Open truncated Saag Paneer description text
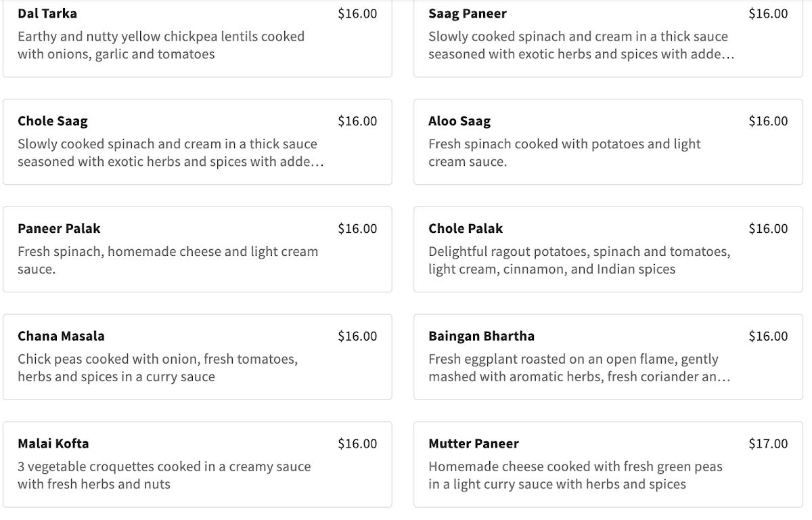812x520 pixels. pos(581,45)
